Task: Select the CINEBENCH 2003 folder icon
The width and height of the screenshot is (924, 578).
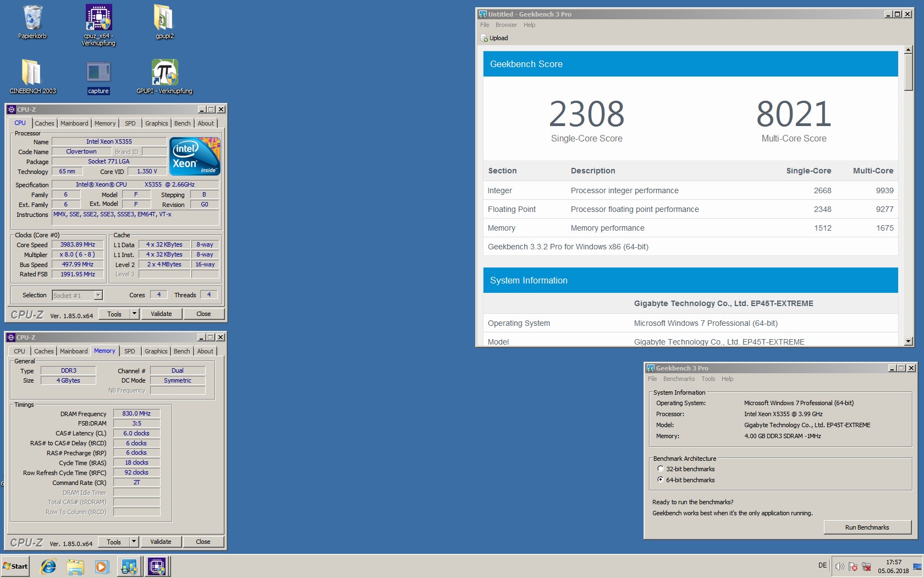Action: pyautogui.click(x=32, y=77)
